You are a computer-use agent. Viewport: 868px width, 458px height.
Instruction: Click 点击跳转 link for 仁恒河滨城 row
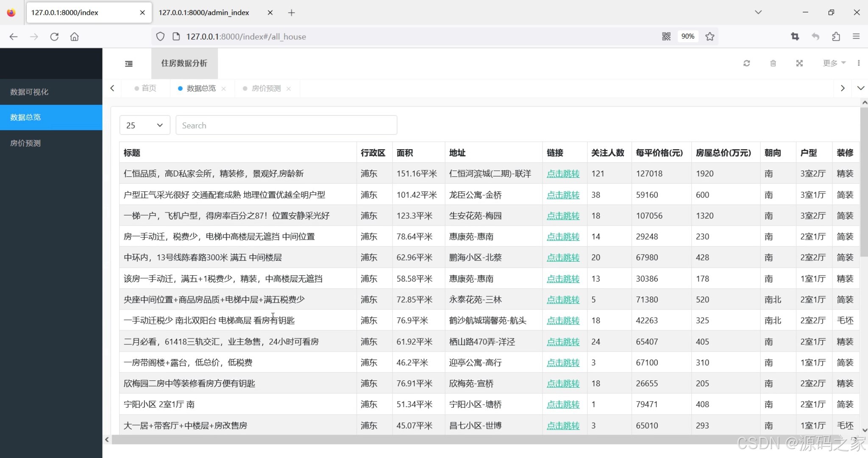coord(563,173)
